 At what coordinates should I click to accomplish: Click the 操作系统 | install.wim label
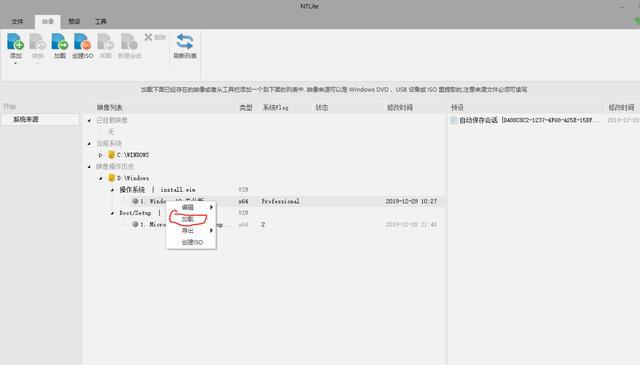157,189
